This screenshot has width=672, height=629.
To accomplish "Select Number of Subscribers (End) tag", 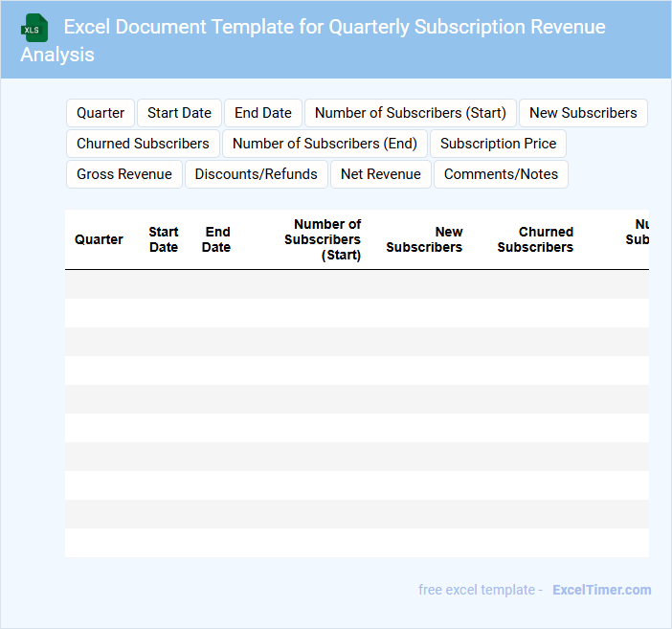I will pyautogui.click(x=325, y=144).
